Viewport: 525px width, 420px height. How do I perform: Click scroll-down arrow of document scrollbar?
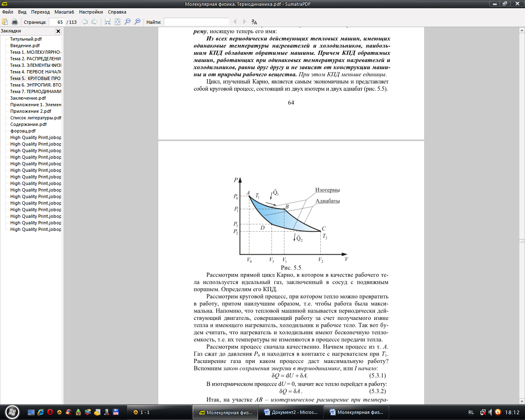[522, 402]
